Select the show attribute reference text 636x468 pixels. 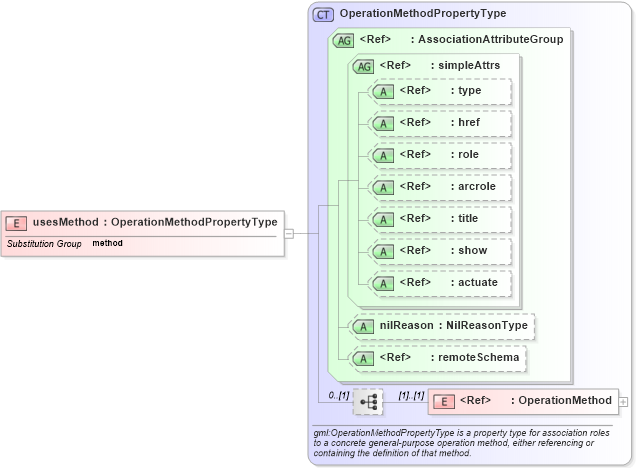point(443,251)
